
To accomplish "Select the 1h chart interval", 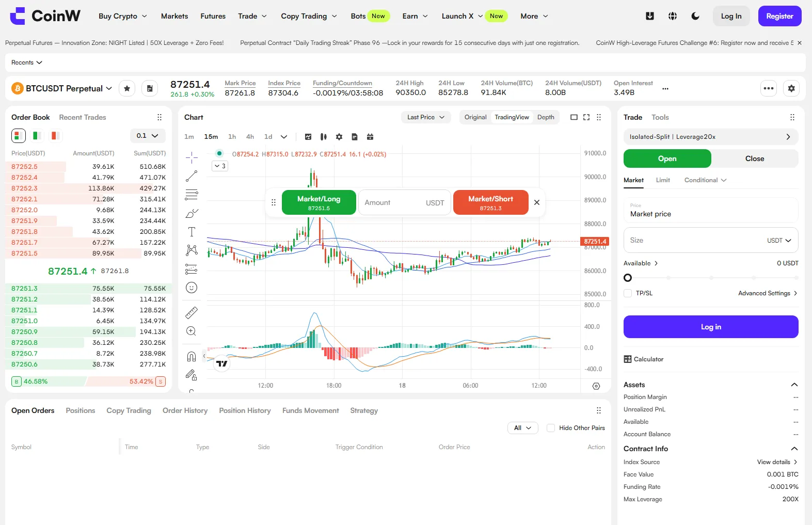I will (x=232, y=137).
